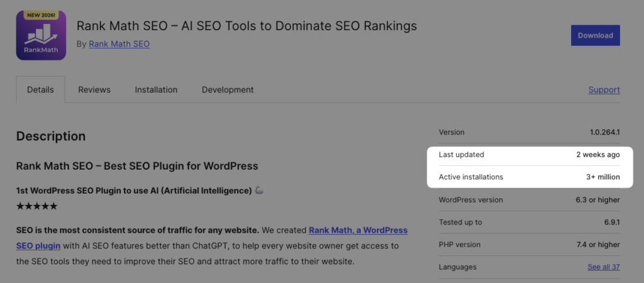Click the 'Version' label in sidebar
The image size is (644, 283).
(452, 132)
